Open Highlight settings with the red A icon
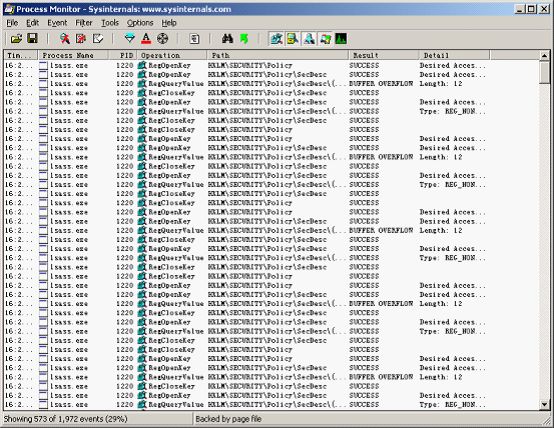554x428 pixels. tap(146, 39)
